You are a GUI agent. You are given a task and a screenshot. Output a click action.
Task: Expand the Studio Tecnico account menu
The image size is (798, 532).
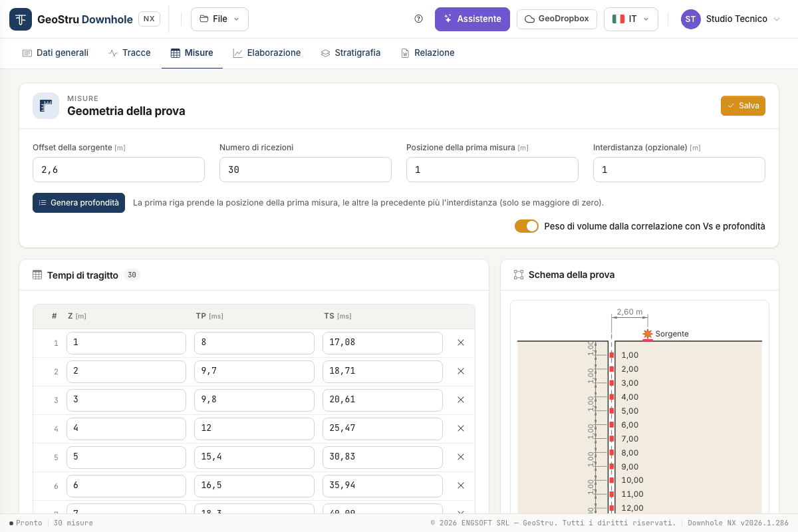730,19
